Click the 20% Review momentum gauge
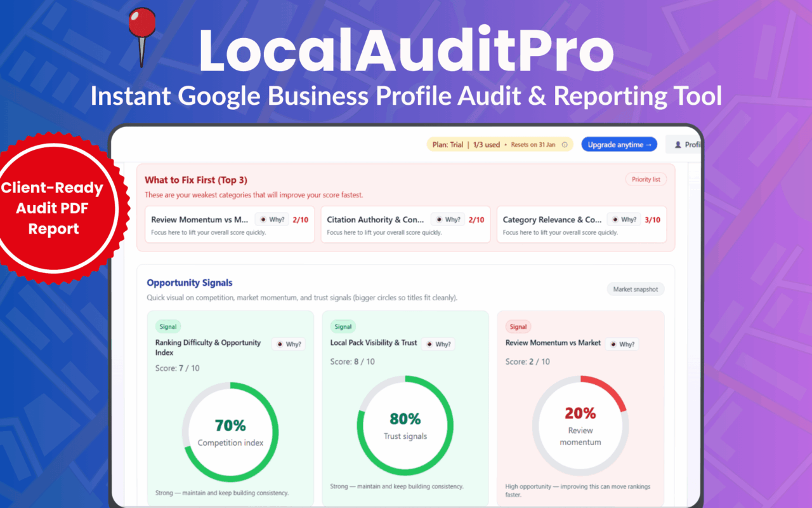This screenshot has height=508, width=812. click(x=580, y=425)
